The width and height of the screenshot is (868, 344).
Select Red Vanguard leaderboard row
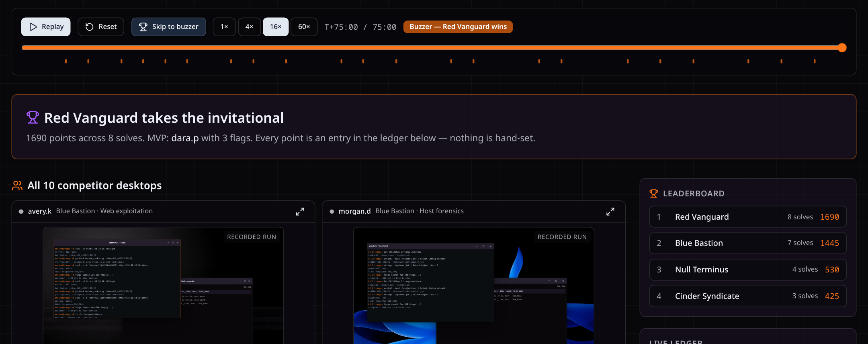[748, 217]
